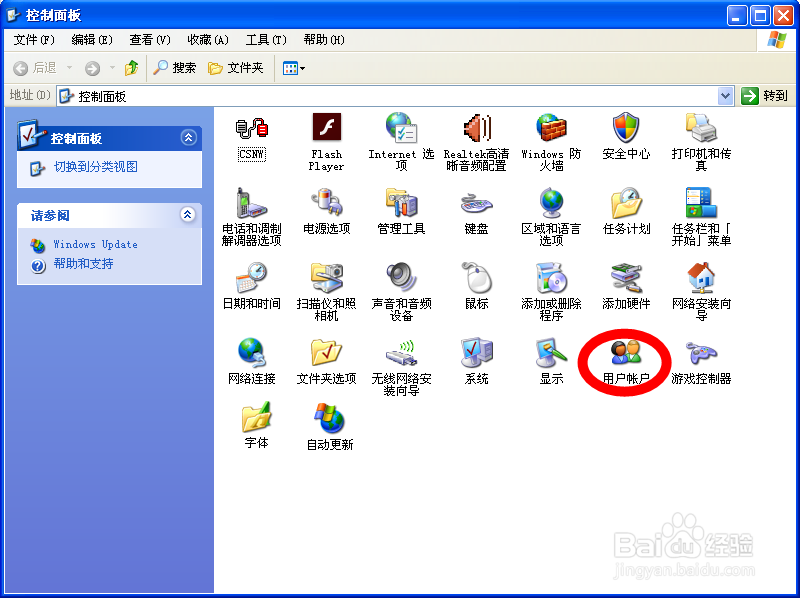This screenshot has height=598, width=800.
Task: Open 用户帐户 icon
Action: click(x=626, y=353)
